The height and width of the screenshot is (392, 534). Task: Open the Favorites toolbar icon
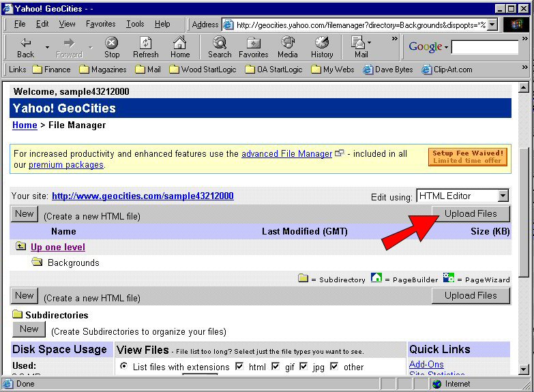(254, 48)
